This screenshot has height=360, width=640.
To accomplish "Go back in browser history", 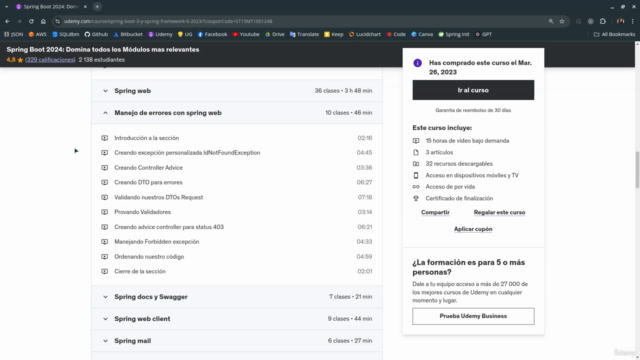I will tap(7, 21).
